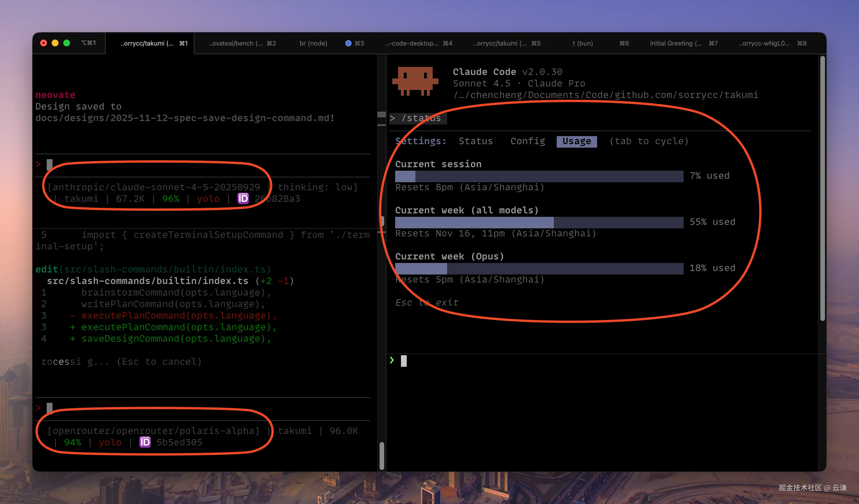Open the br (node) terminal tab
Screen dimensions: 859x504
[x=313, y=43]
